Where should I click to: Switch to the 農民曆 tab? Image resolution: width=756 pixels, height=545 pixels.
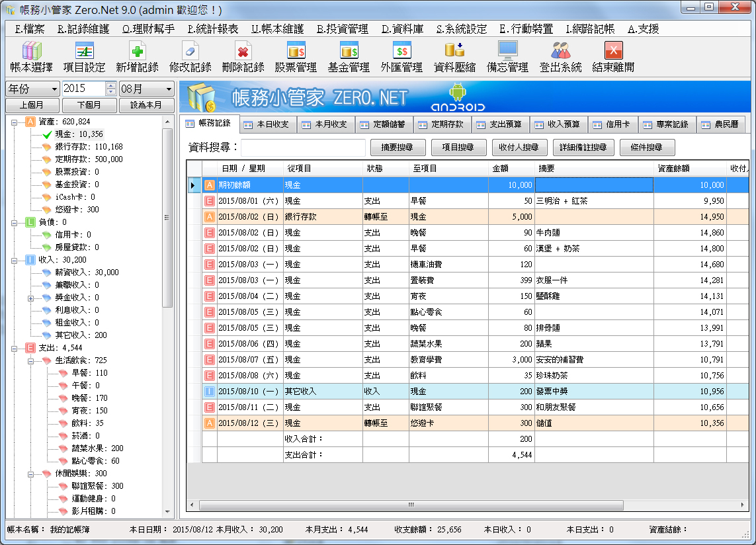(724, 124)
